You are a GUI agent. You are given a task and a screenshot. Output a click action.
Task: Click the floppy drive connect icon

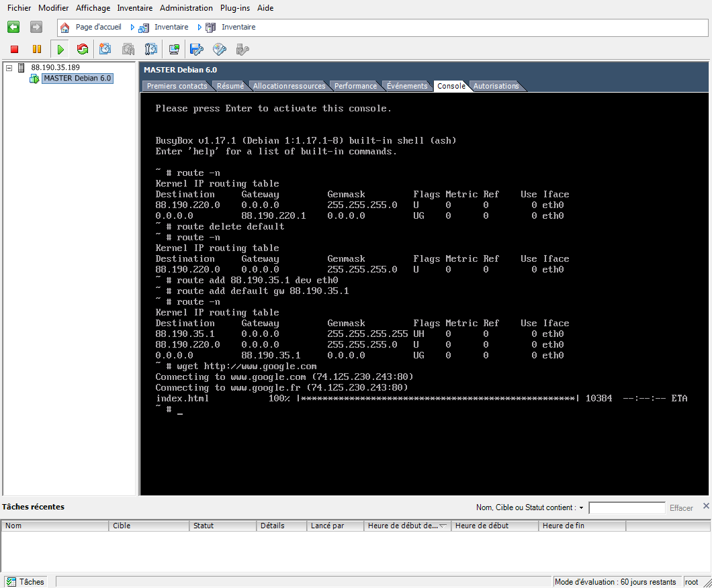197,49
